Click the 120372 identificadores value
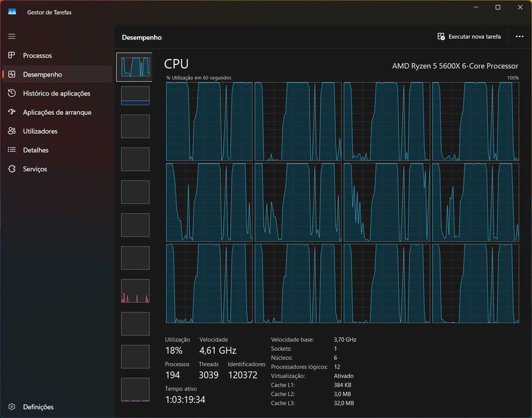 coord(243,375)
